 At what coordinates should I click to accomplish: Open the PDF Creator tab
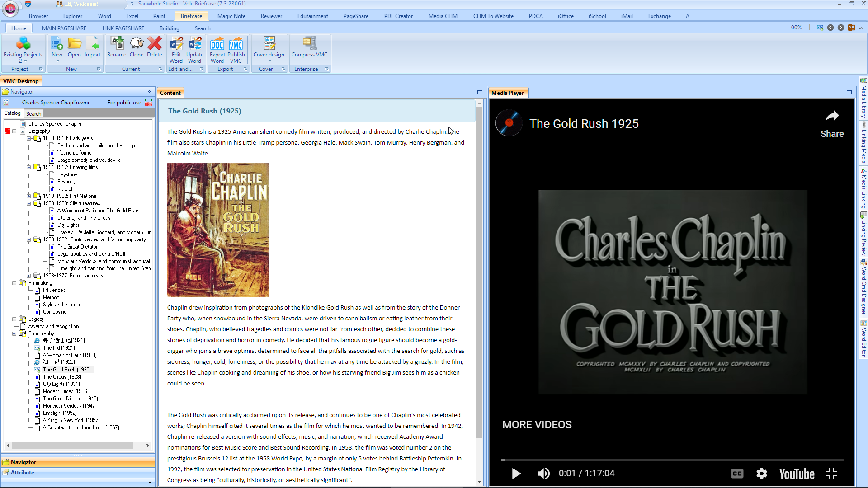398,16
